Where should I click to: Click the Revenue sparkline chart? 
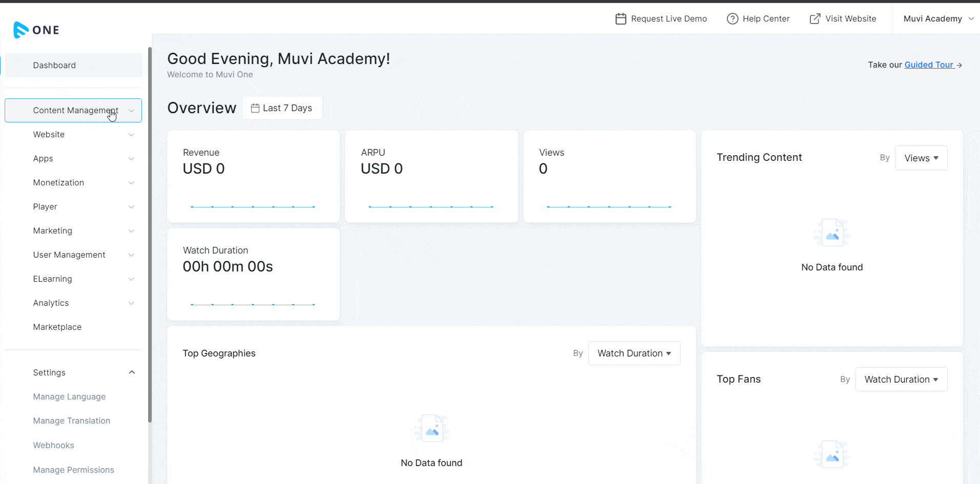(x=253, y=207)
